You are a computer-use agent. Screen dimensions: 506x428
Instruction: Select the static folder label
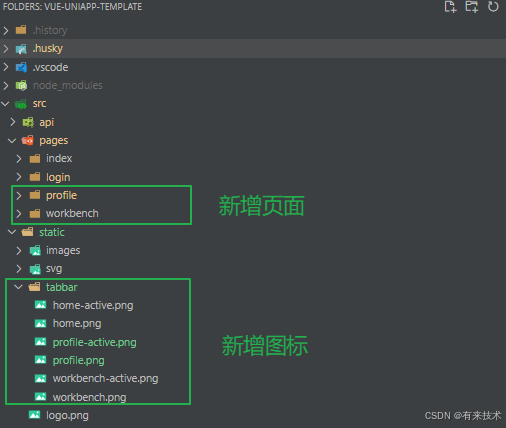click(x=52, y=232)
